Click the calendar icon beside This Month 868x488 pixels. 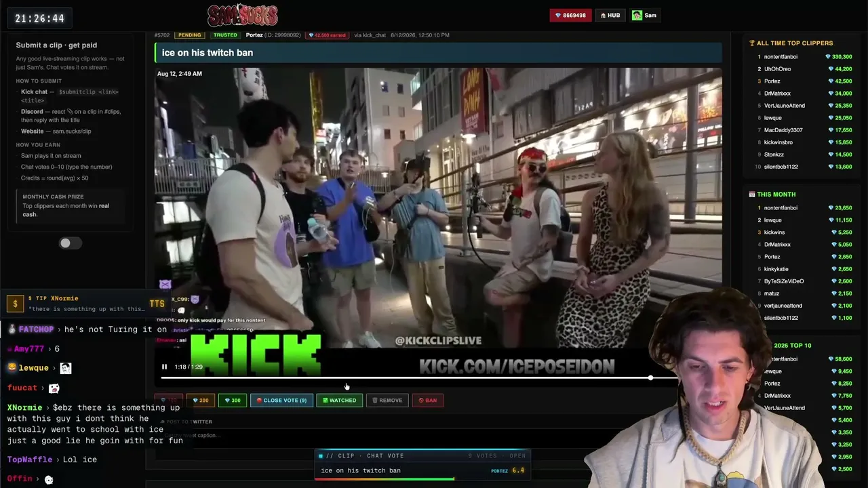click(752, 195)
